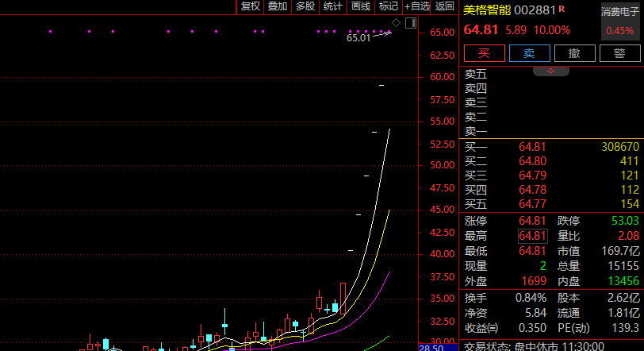Click the 卖五 ask row label
The height and width of the screenshot is (351, 644).
click(x=476, y=75)
